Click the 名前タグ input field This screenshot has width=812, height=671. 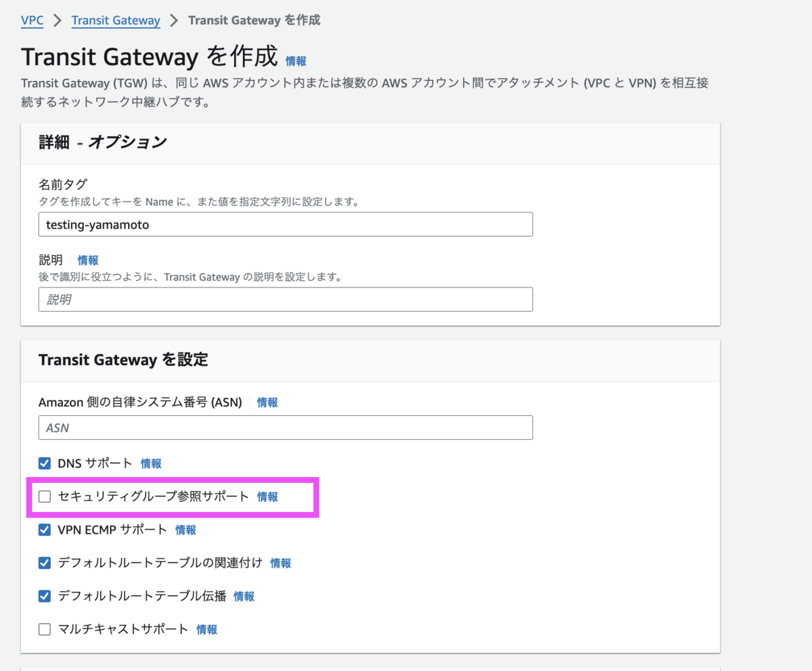[286, 225]
